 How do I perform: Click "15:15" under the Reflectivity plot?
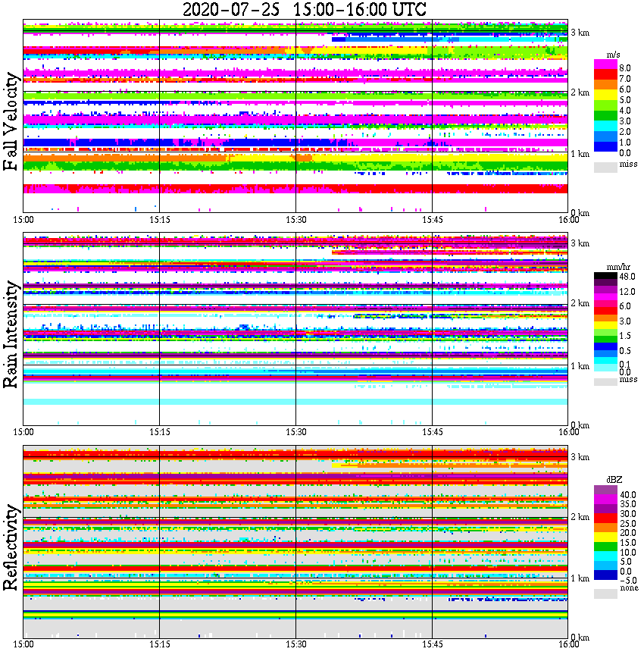click(x=160, y=644)
